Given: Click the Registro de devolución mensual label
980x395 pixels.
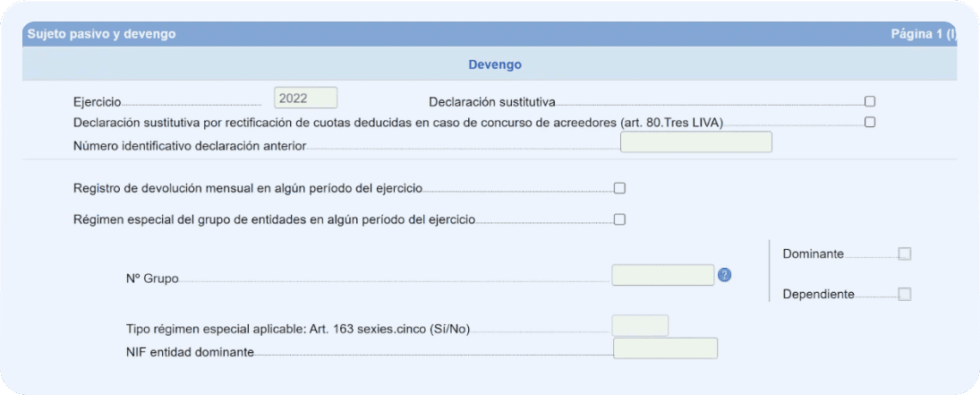Looking at the screenshot, I should click(248, 188).
